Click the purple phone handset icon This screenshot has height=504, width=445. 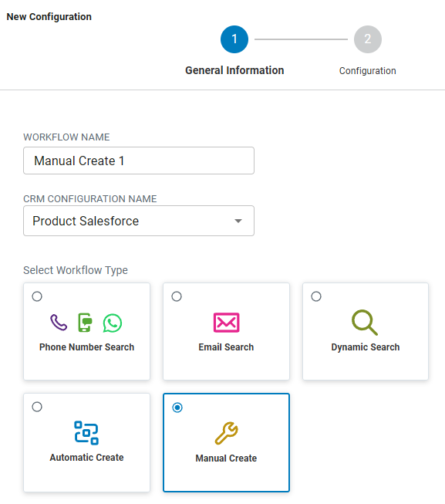click(59, 323)
